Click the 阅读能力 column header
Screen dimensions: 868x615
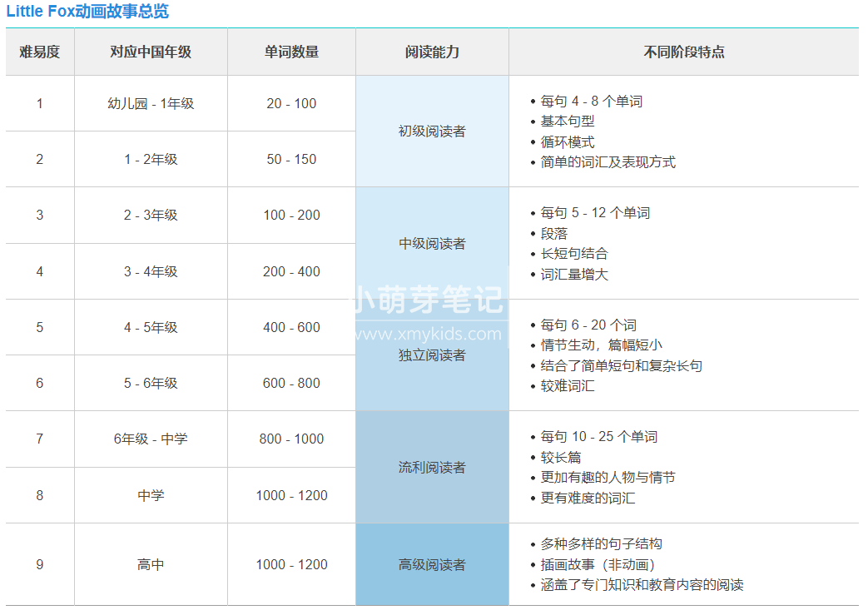pos(432,52)
